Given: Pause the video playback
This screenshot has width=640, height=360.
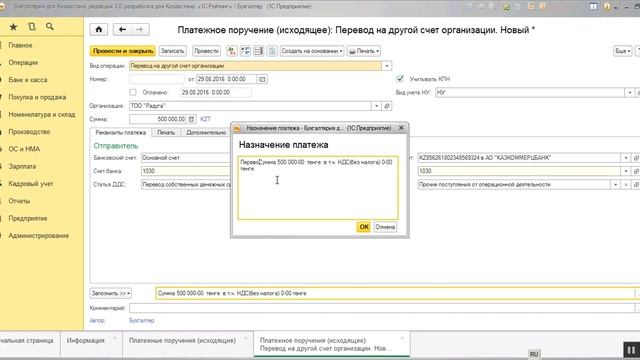Looking at the screenshot, I should point(631,350).
